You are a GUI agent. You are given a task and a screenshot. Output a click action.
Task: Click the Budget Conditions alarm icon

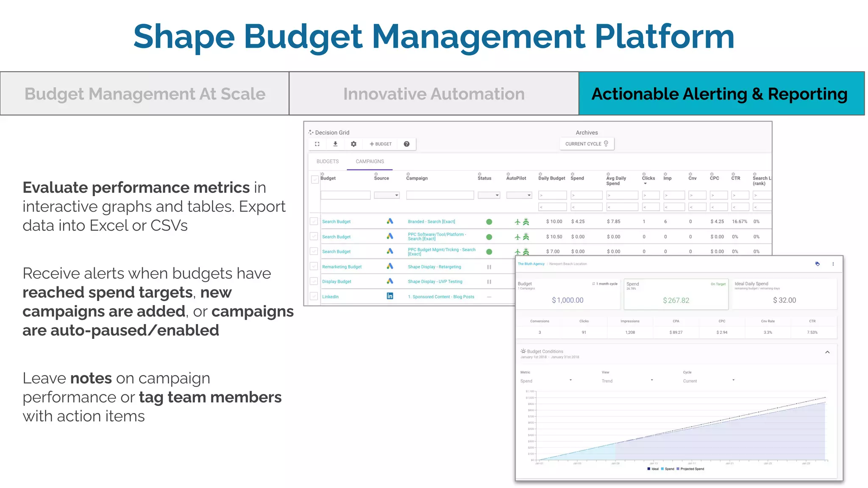[523, 351]
